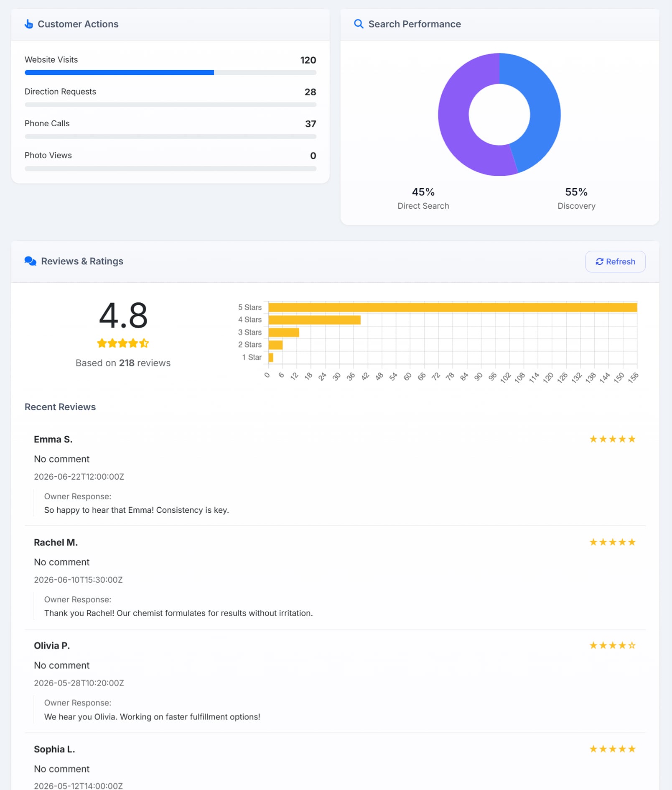
Task: Click the Phone Calls label
Action: [47, 123]
